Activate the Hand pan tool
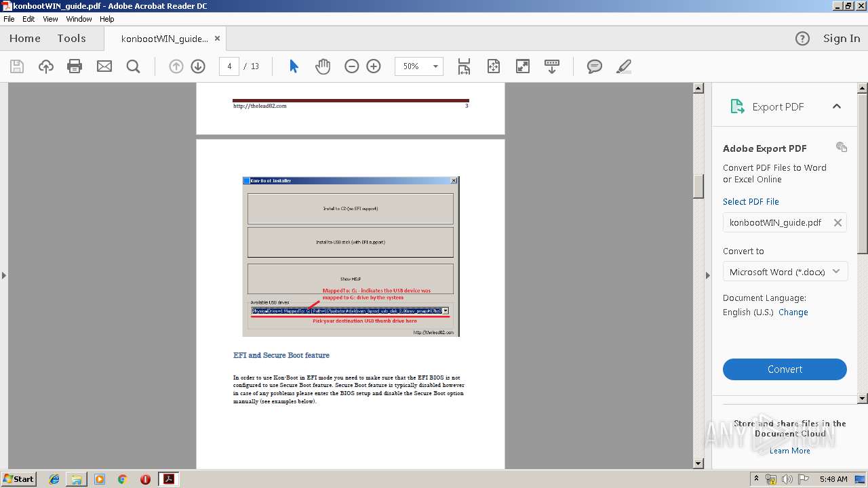This screenshot has width=868, height=488. (x=323, y=66)
